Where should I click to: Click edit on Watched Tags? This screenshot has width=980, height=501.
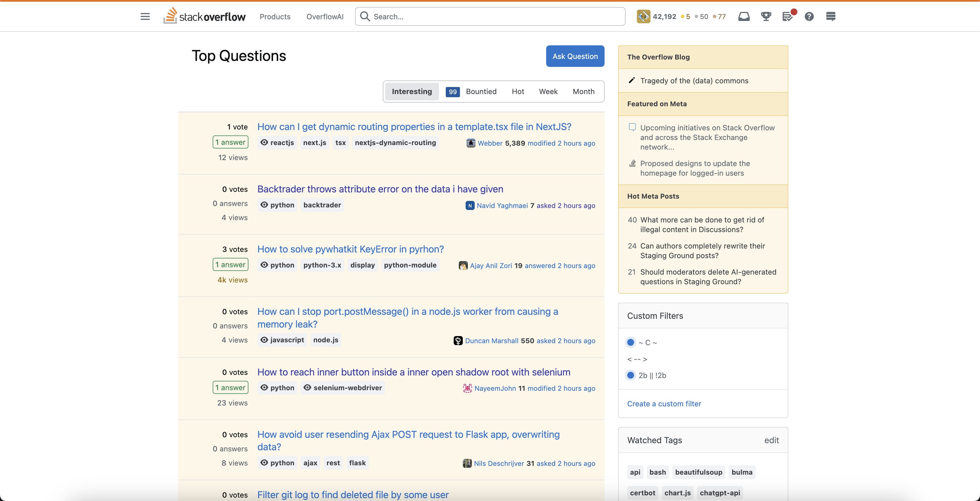coord(771,440)
